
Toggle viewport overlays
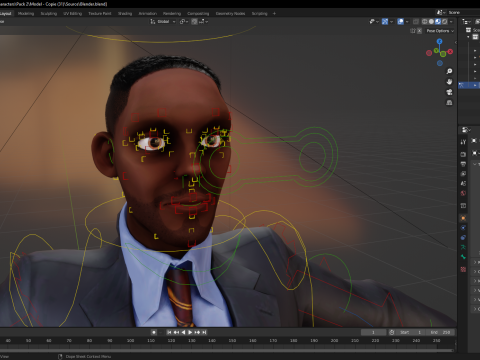(x=401, y=21)
